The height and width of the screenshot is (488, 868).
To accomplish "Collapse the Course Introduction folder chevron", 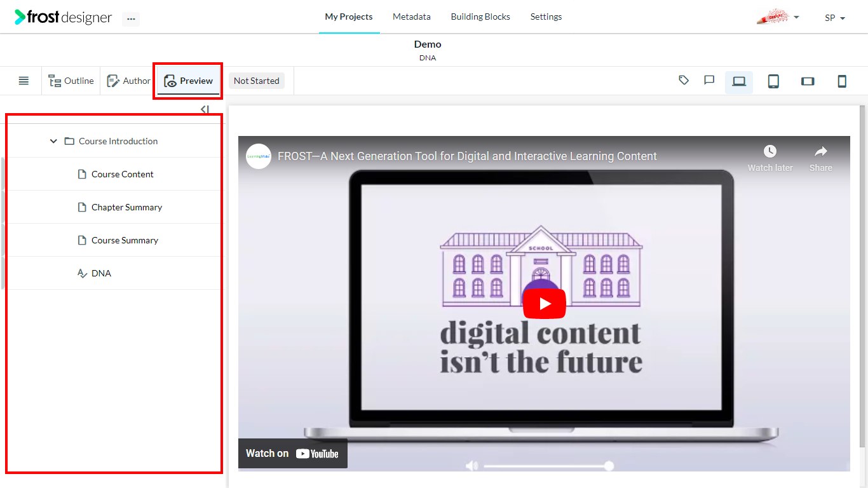I will (x=53, y=141).
